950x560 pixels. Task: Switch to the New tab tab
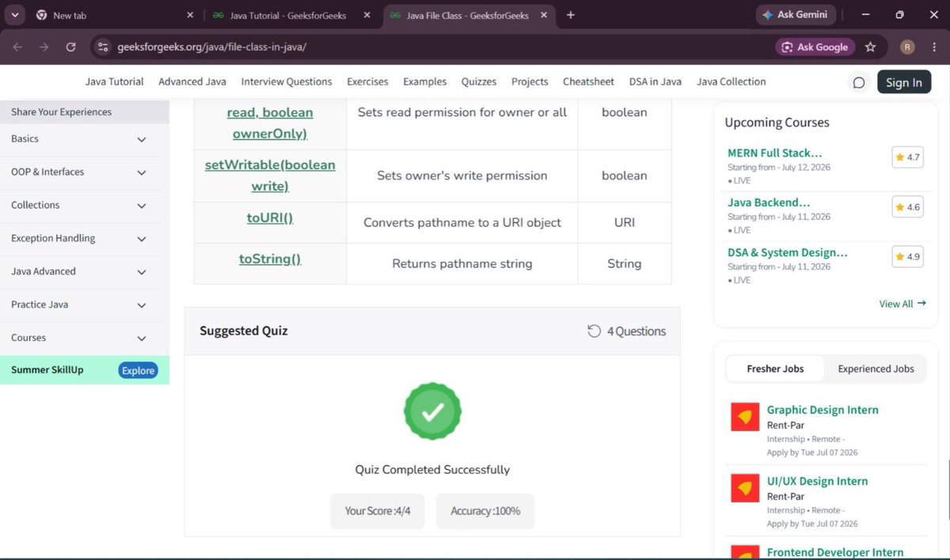tap(115, 15)
